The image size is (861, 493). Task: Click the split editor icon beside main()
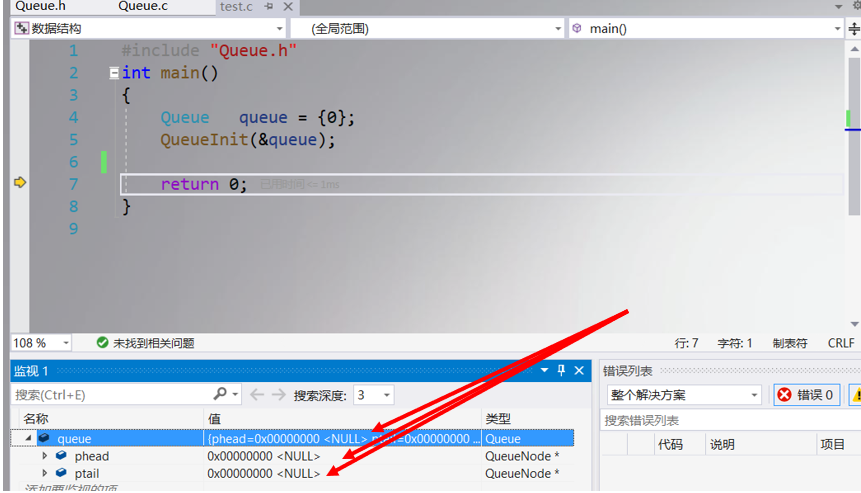(x=854, y=29)
